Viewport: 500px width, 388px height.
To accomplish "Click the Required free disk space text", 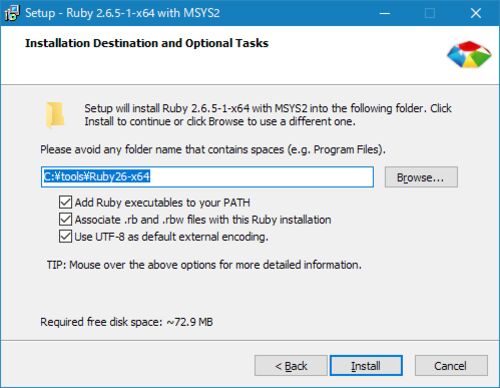I will [127, 322].
